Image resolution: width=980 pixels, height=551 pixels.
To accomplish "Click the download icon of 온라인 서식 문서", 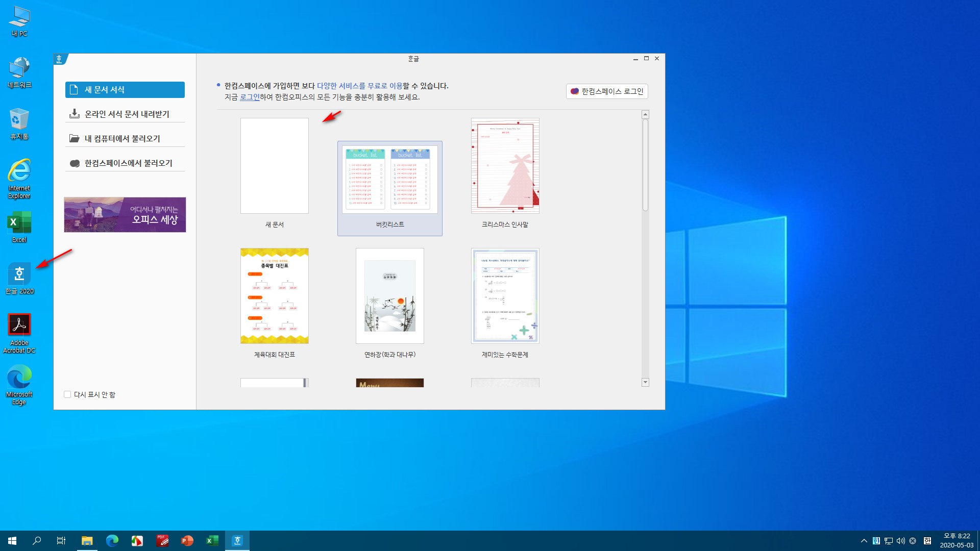I will click(75, 114).
